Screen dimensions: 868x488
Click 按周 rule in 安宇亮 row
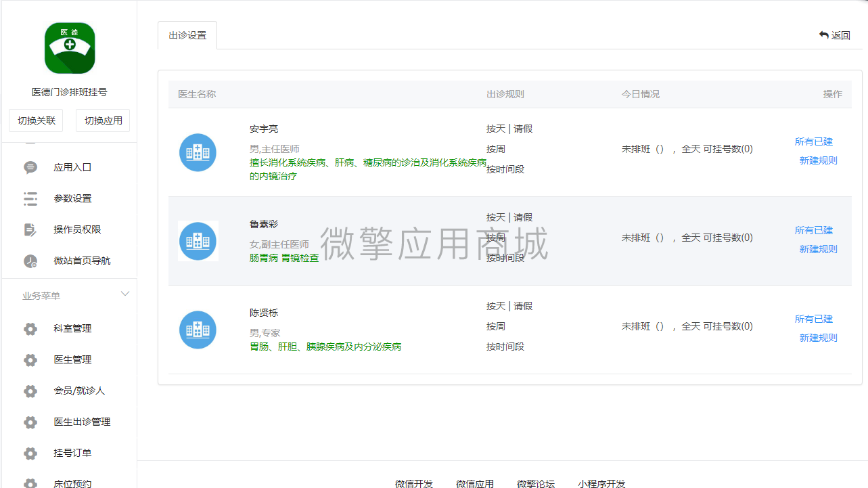[x=496, y=149]
